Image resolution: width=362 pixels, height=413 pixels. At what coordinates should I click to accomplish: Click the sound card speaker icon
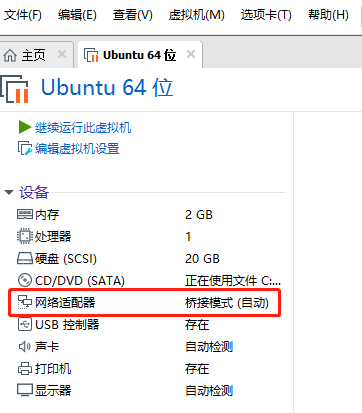25,347
